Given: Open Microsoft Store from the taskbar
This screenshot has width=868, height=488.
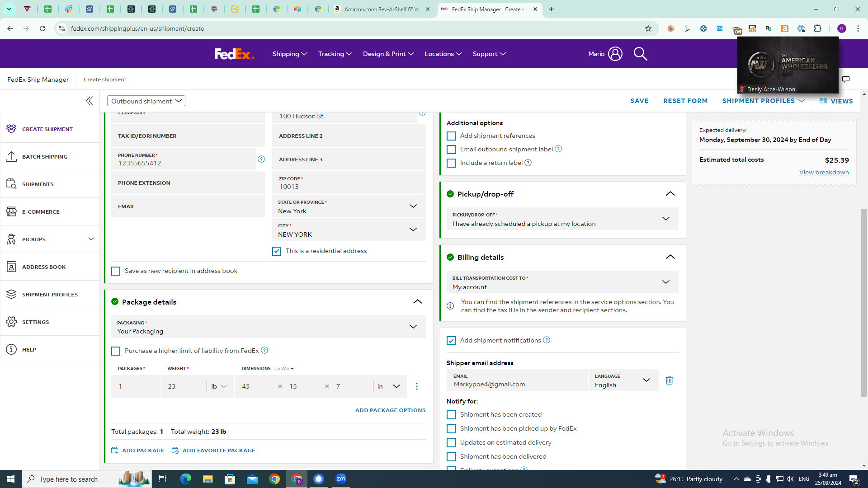Looking at the screenshot, I should click(230, 479).
